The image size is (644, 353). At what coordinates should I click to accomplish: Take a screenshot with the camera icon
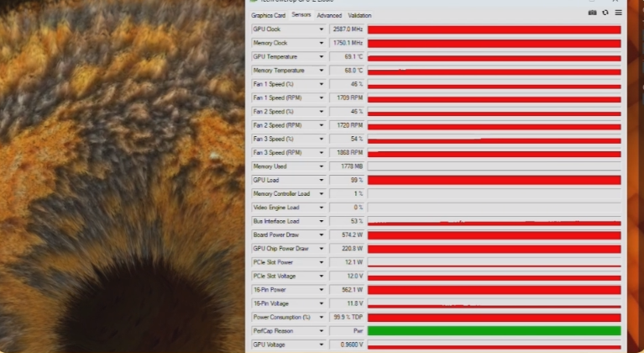pos(592,13)
